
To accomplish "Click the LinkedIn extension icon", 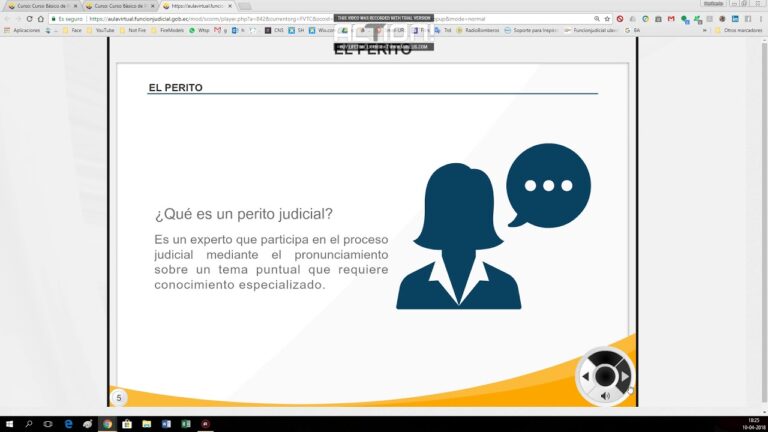I will [x=735, y=19].
